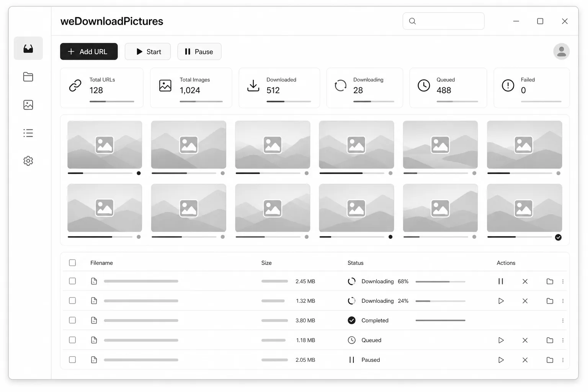Image resolution: width=588 pixels, height=392 pixels.
Task: Click the file icon in 2.45 MB row
Action: pos(94,281)
